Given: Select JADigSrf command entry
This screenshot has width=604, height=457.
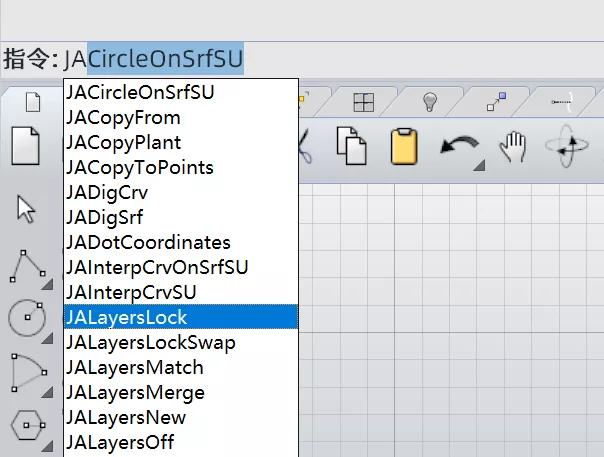Looking at the screenshot, I should tap(181, 217).
